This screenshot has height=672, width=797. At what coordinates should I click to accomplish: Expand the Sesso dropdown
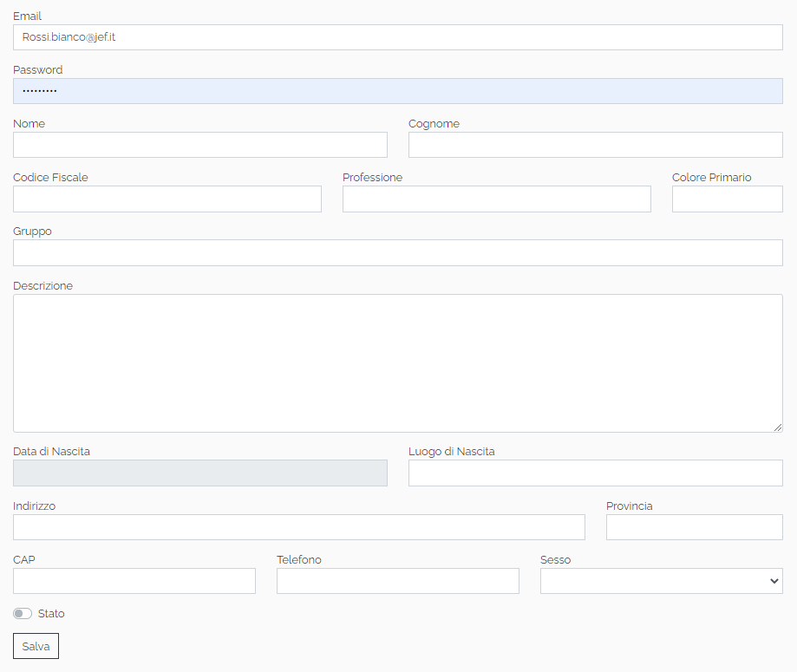(661, 581)
